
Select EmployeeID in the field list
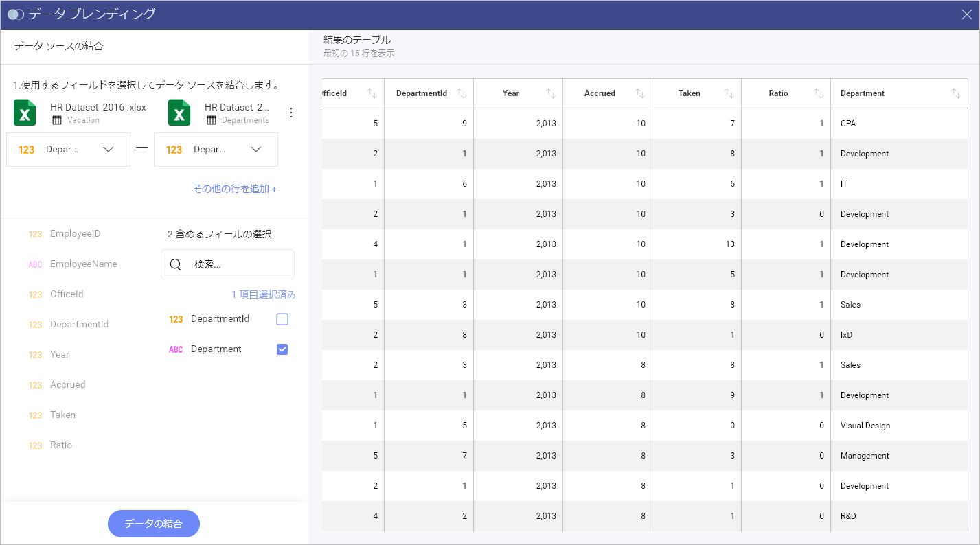(76, 234)
